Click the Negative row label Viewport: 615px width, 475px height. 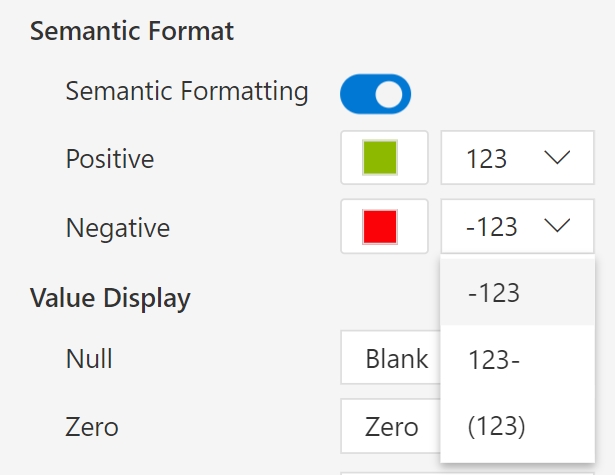[x=118, y=228]
